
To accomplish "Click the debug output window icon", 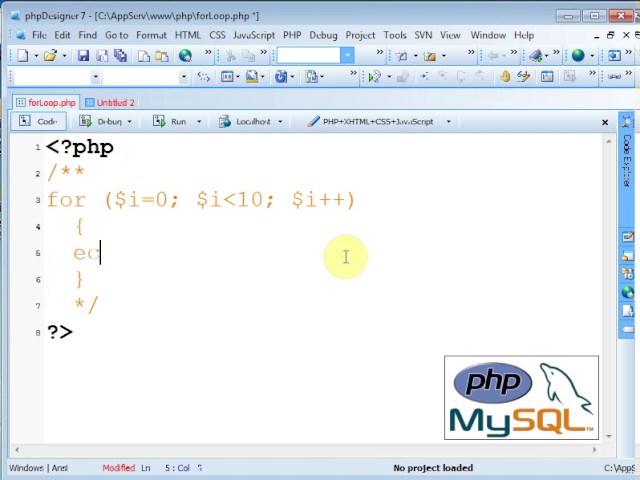I will tap(547, 76).
